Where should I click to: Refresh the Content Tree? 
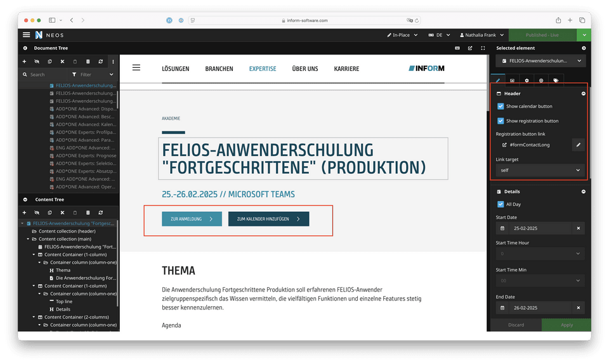pos(101,212)
